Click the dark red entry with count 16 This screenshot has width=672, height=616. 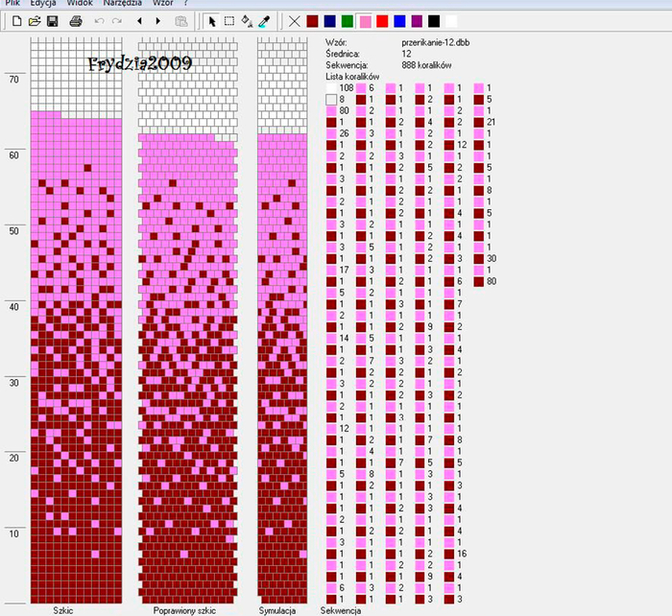[456, 554]
